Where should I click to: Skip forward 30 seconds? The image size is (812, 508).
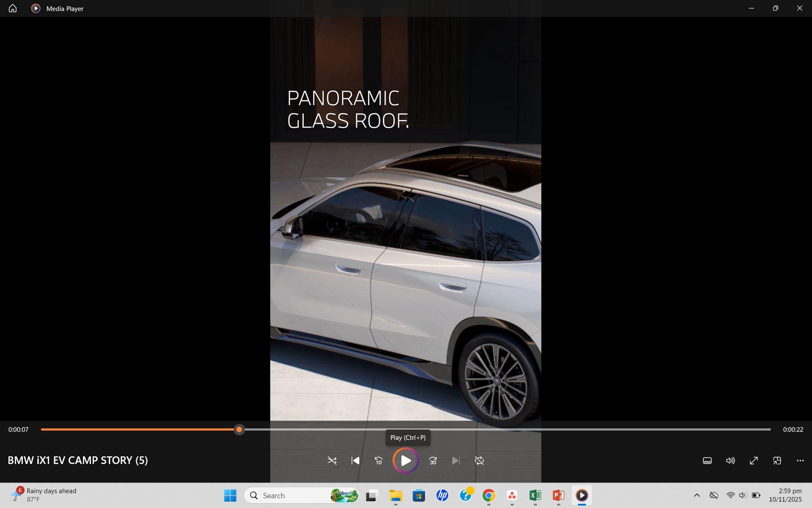[433, 461]
